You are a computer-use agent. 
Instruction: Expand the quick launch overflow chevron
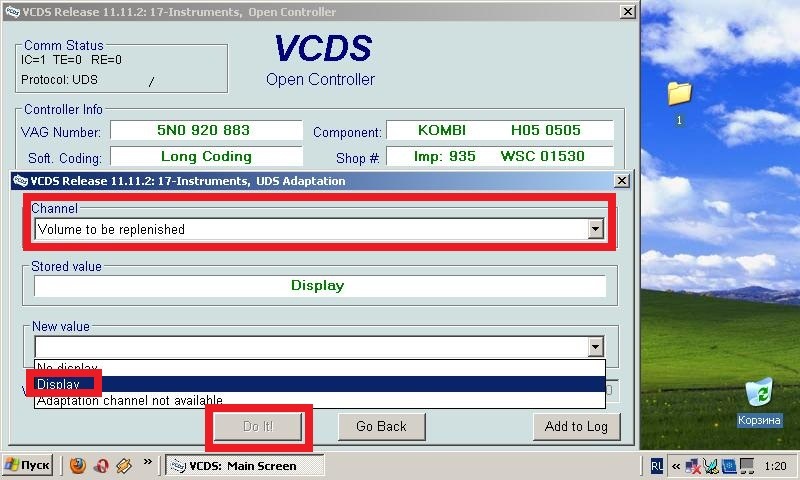click(x=148, y=462)
